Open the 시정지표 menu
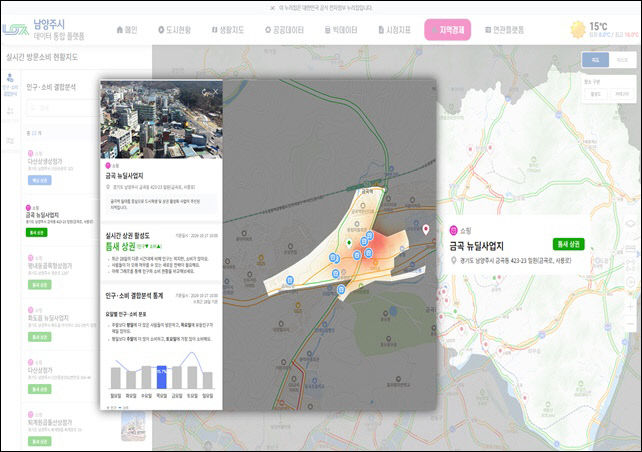The width and height of the screenshot is (642, 452). 394,30
